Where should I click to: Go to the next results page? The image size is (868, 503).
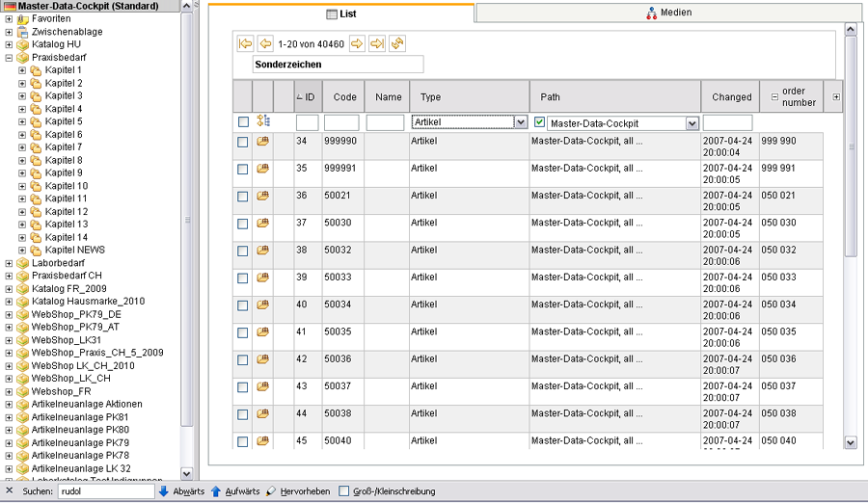pos(357,44)
